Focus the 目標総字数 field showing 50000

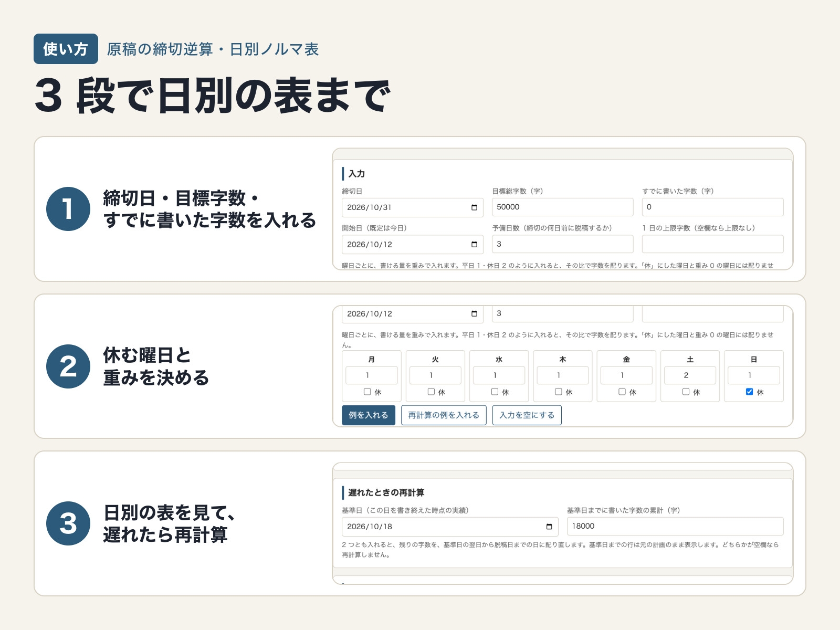coord(563,207)
